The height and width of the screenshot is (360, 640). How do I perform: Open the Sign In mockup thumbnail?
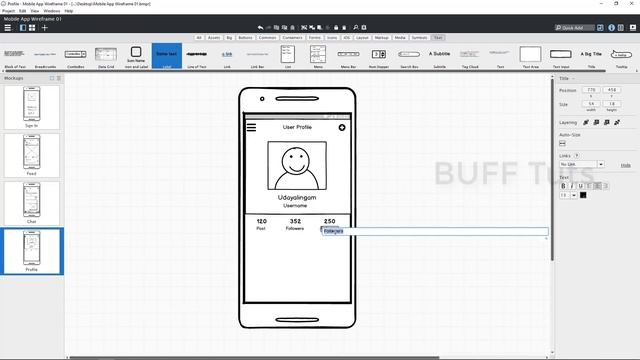click(31, 107)
